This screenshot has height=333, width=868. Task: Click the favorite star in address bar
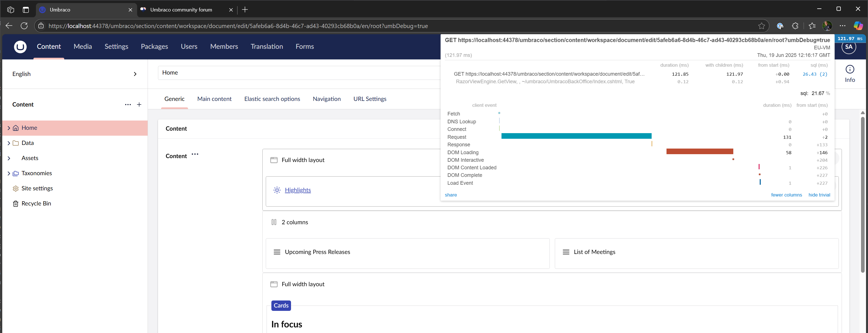click(762, 26)
